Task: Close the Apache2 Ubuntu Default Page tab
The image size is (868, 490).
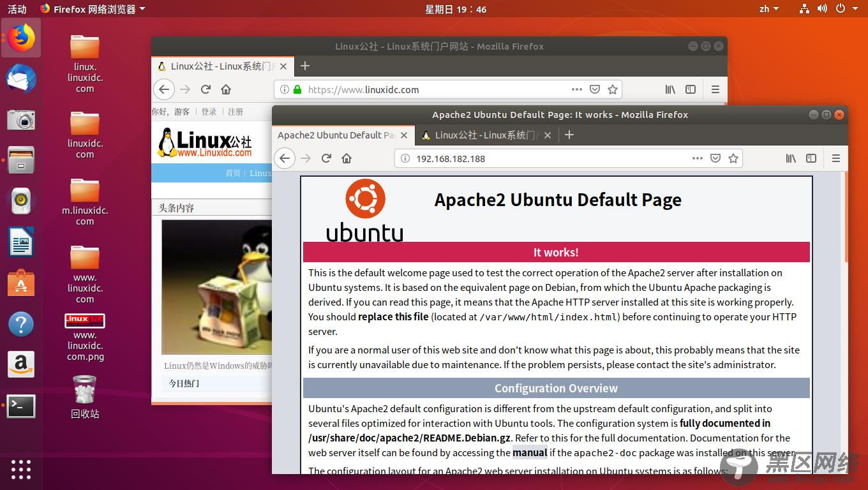Action: [405, 135]
